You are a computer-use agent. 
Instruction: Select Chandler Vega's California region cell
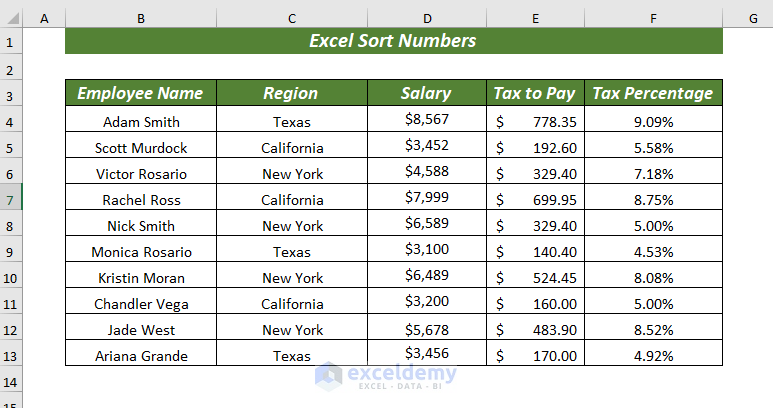tap(291, 304)
